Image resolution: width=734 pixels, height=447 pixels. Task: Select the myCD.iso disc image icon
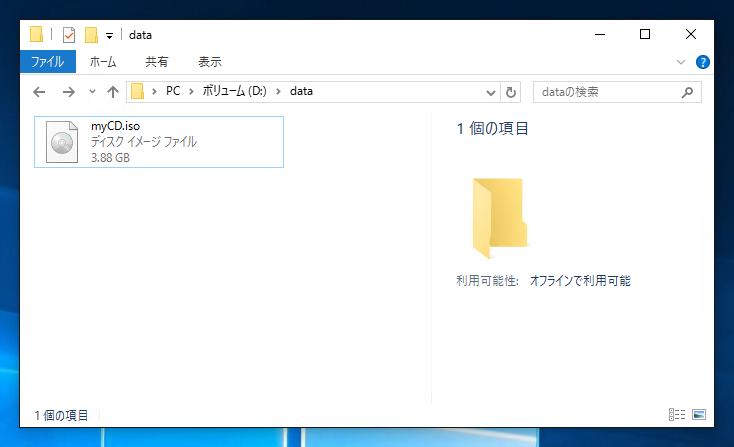tap(62, 142)
